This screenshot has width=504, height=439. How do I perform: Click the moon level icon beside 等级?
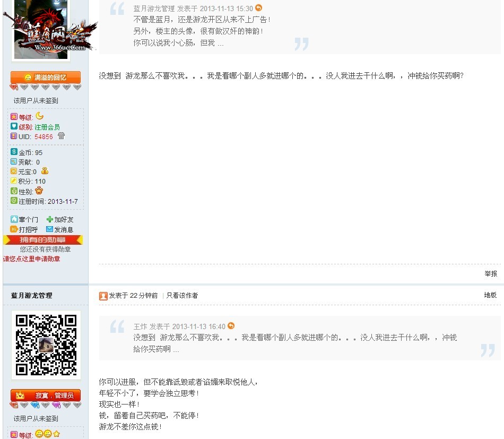(x=39, y=116)
